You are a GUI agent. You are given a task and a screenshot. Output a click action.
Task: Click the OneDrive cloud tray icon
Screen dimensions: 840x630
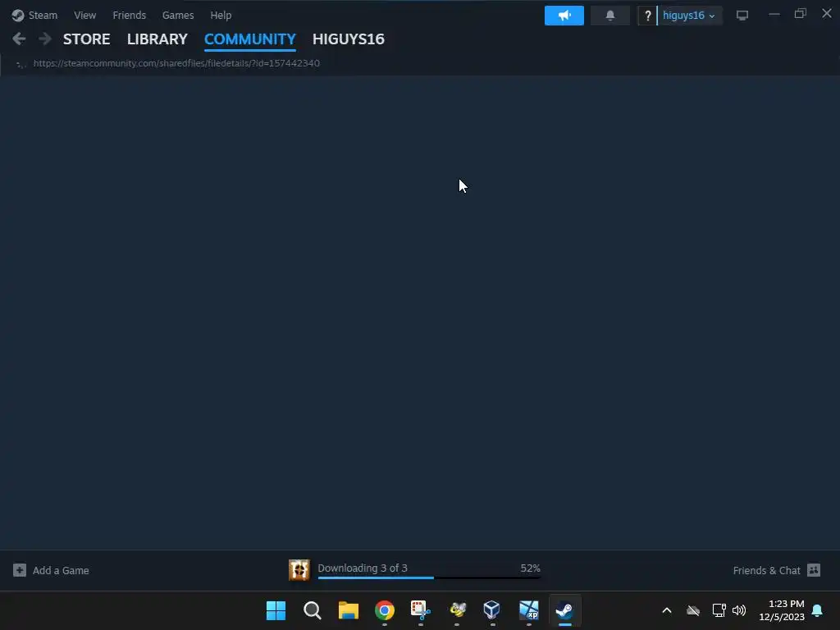coord(693,610)
